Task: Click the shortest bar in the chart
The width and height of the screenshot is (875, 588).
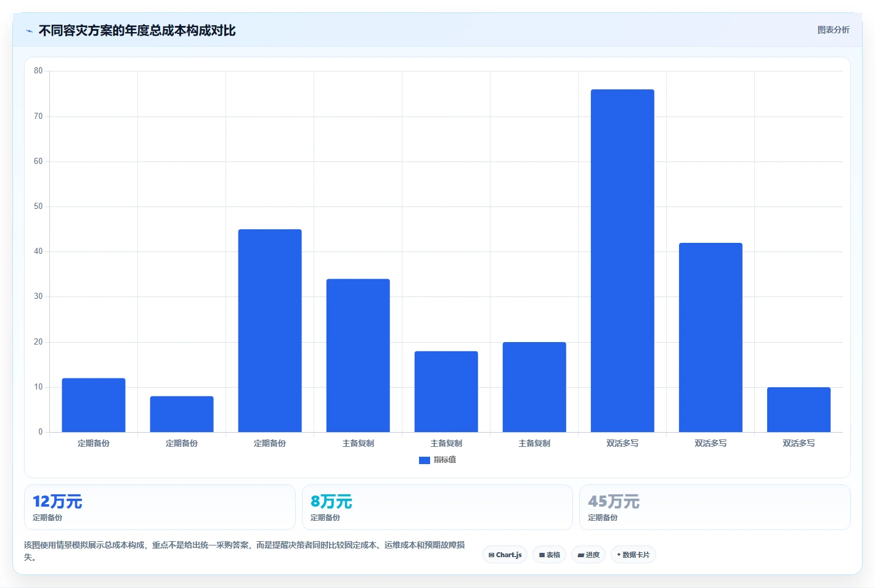Action: [182, 414]
